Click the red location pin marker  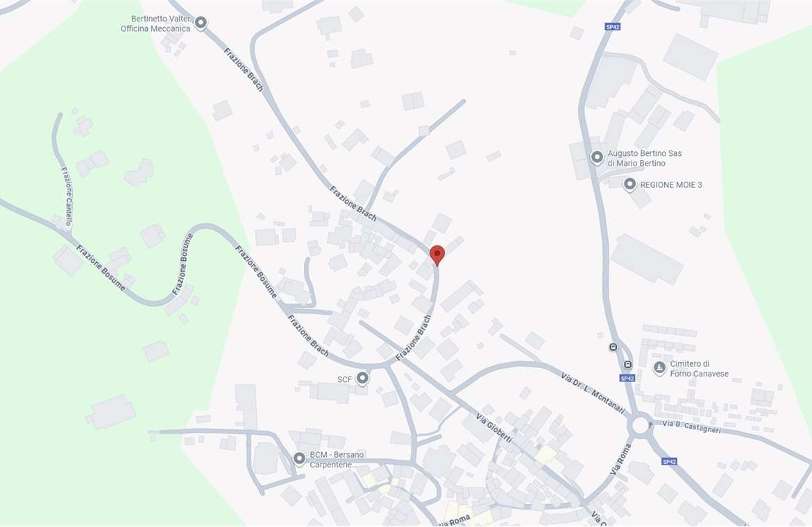[x=437, y=255]
